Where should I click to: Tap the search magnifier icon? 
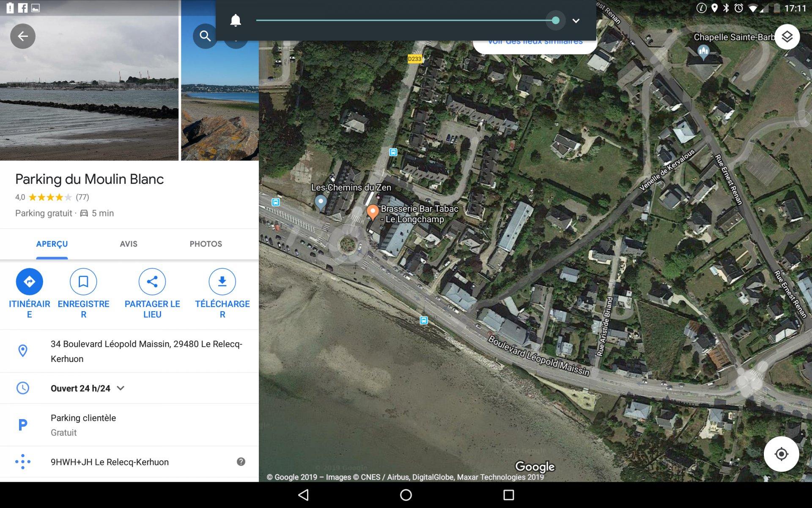(205, 36)
